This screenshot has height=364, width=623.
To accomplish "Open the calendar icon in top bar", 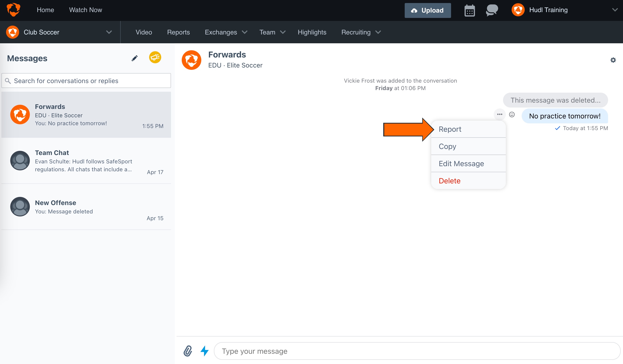I will (x=469, y=10).
